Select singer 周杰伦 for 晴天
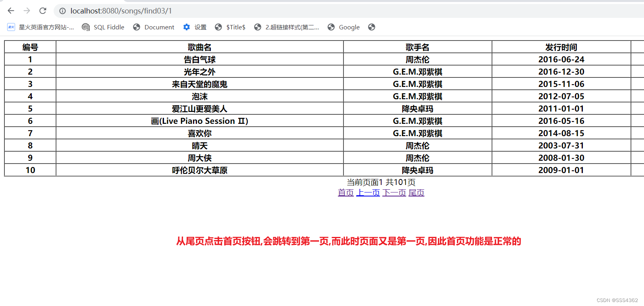The image size is (644, 306). [418, 146]
